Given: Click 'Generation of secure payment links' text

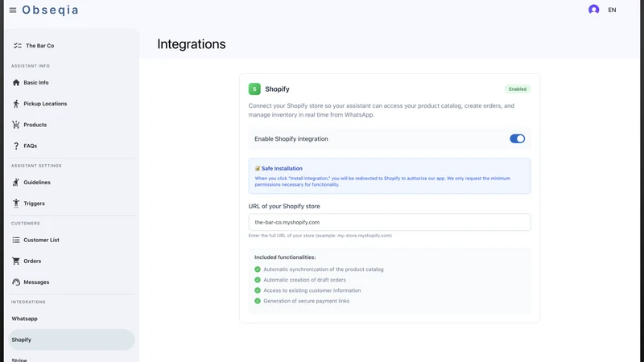Looking at the screenshot, I should [307, 301].
